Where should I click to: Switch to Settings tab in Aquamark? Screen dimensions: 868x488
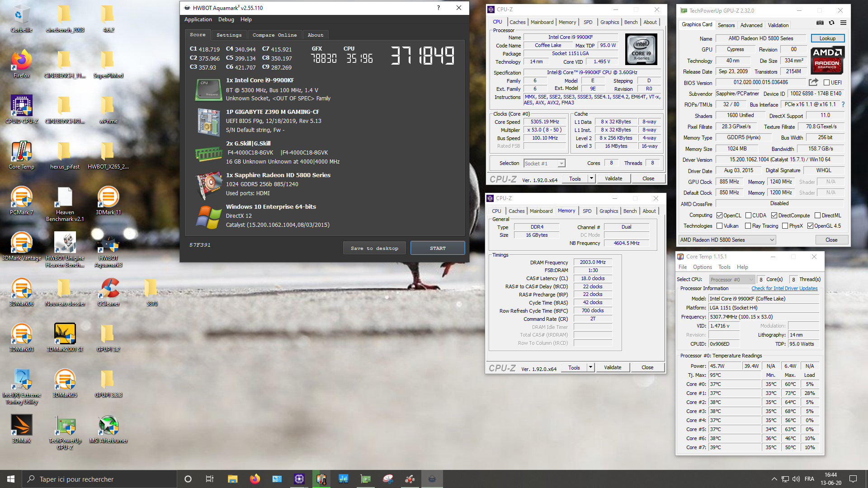coord(229,35)
